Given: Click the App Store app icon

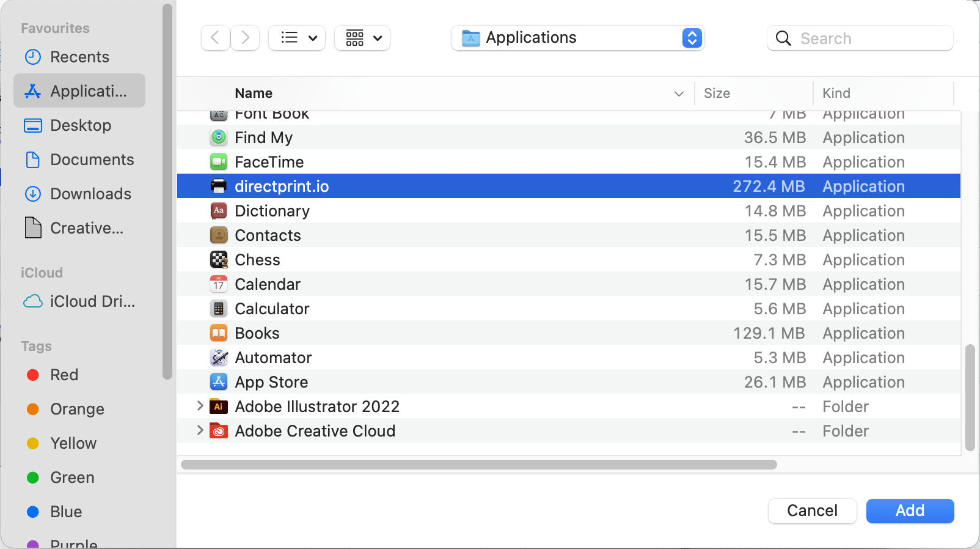Looking at the screenshot, I should pyautogui.click(x=219, y=382).
